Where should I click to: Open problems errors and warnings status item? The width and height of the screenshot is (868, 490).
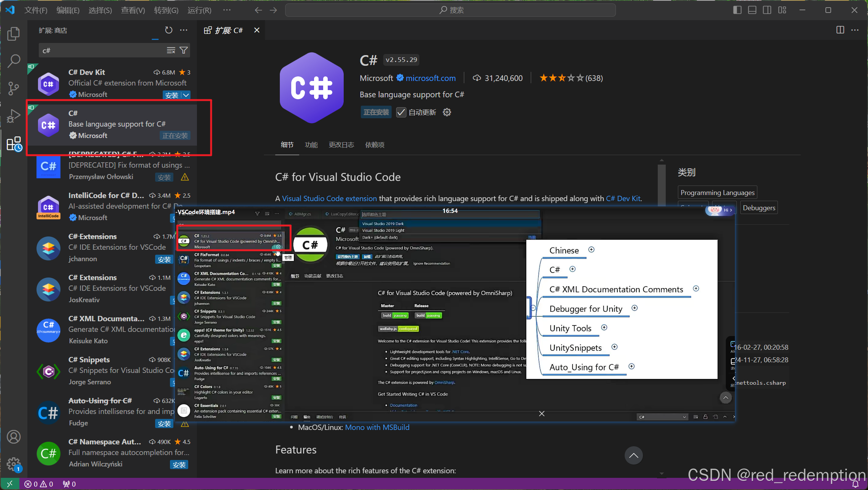(38, 484)
